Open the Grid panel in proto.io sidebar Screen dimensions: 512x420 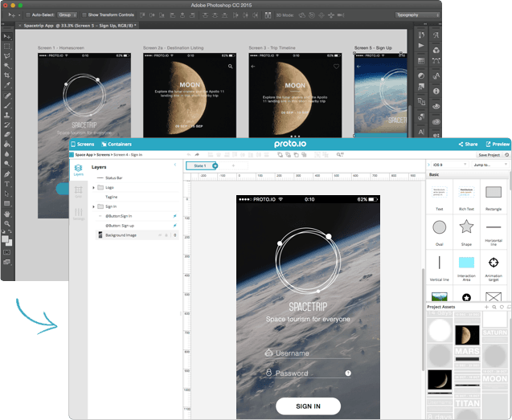(79, 192)
